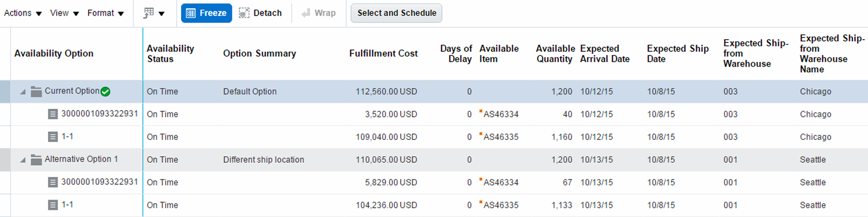Open the query-by-example filter icon dropdown
The width and height of the screenshot is (868, 217).
coord(154,13)
